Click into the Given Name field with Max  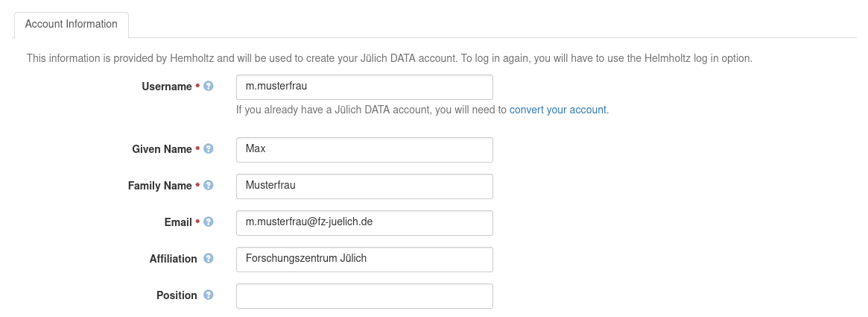click(x=364, y=150)
